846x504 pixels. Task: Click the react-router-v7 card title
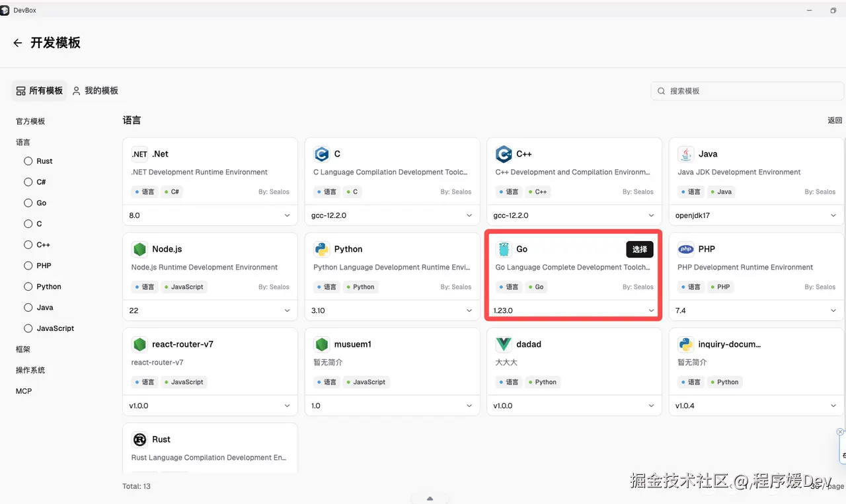pos(182,344)
